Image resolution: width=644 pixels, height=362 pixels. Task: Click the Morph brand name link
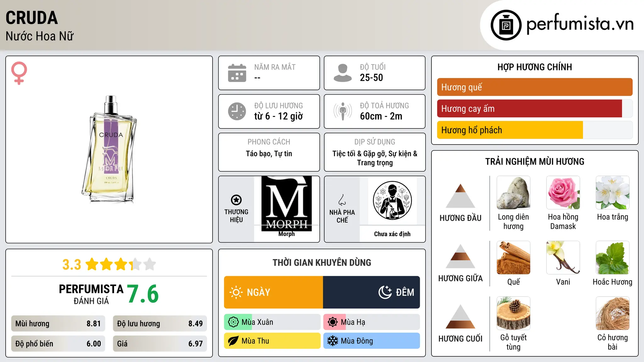click(286, 234)
